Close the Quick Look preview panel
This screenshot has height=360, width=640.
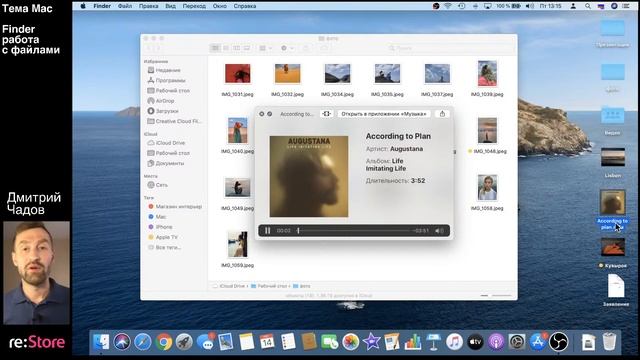coord(262,114)
